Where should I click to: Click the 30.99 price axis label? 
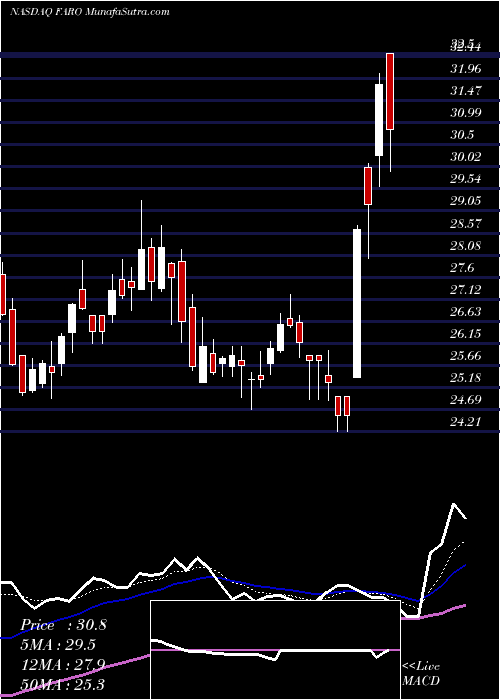[x=466, y=113]
